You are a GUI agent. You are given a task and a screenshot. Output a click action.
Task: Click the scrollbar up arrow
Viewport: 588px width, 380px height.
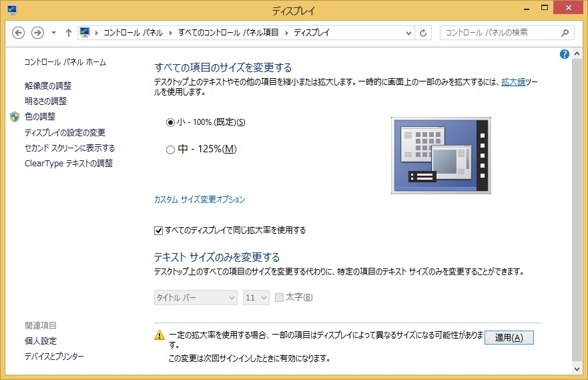click(577, 53)
